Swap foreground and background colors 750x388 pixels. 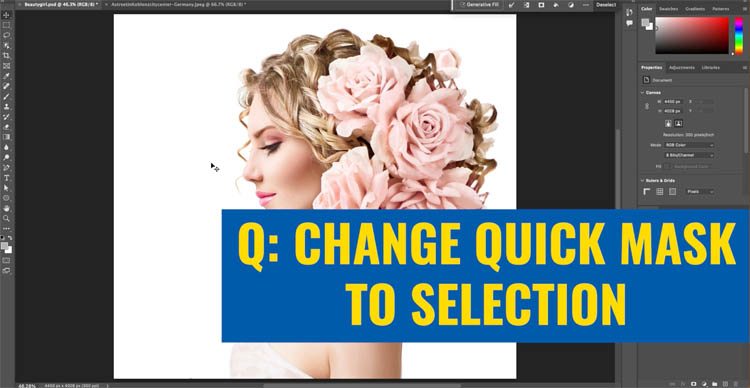(x=10, y=237)
